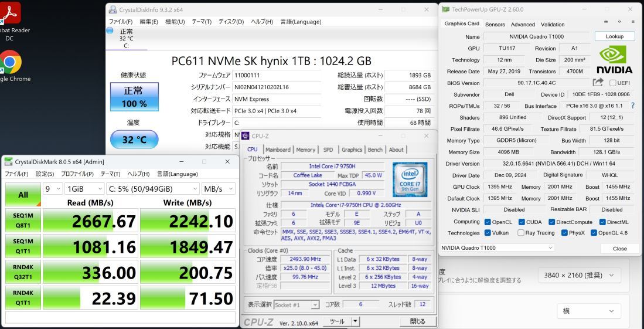The height and width of the screenshot is (329, 644).
Task: Switch to the Memory tab in CPU-Z
Action: [x=305, y=150]
